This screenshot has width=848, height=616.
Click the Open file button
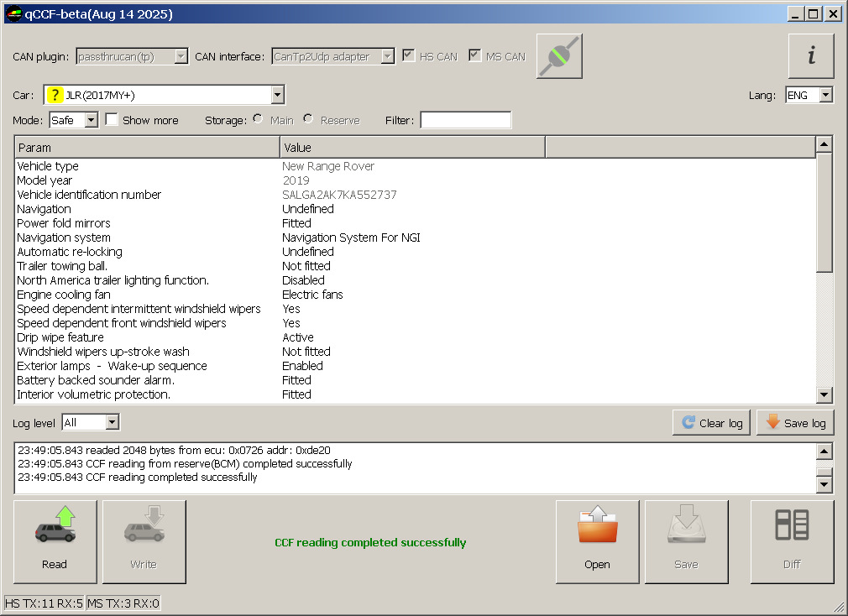click(597, 541)
